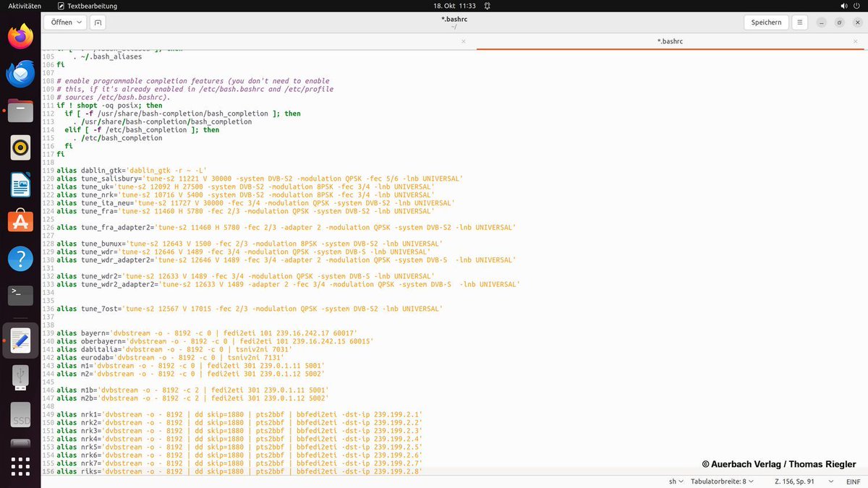Click the alias tune_wdr2= line
This screenshot has width=868, height=488.
pos(245,276)
